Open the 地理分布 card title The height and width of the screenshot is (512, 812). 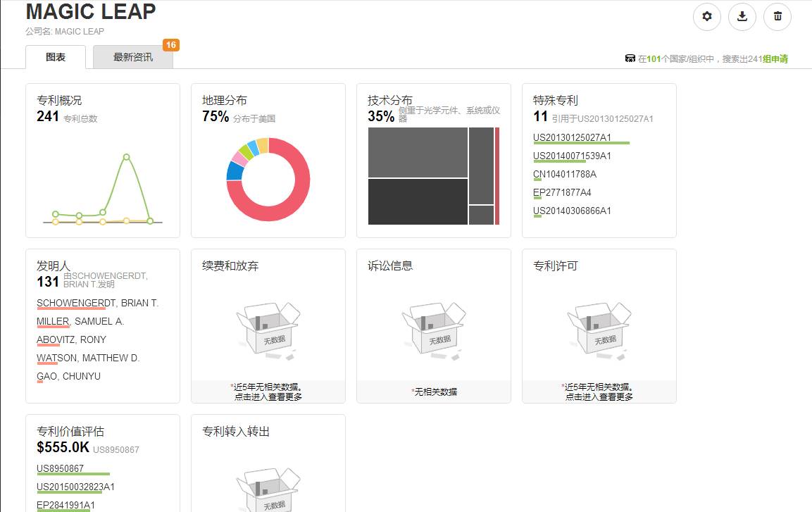[x=224, y=100]
